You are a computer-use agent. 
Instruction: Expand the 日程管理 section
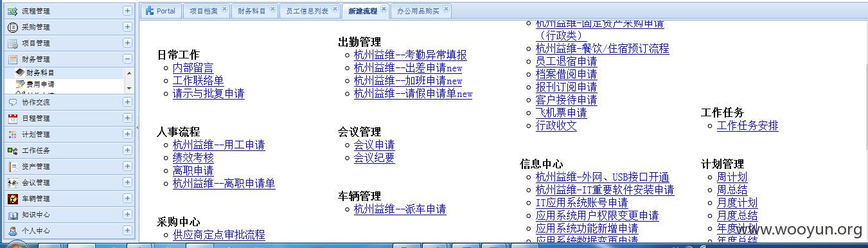click(127, 118)
